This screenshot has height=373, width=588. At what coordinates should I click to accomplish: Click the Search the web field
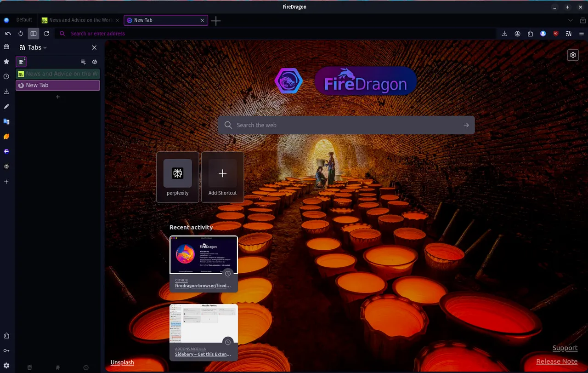(x=346, y=125)
